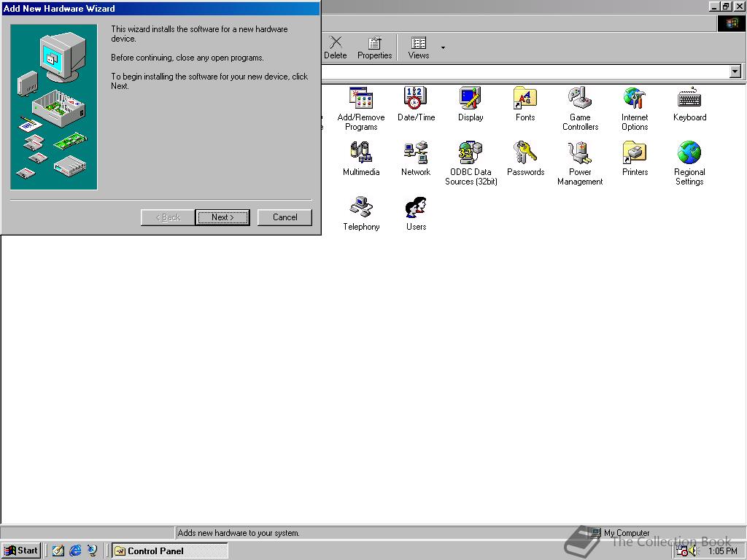The height and width of the screenshot is (560, 747).
Task: Click Next in the hardware wizard
Action: (x=222, y=217)
